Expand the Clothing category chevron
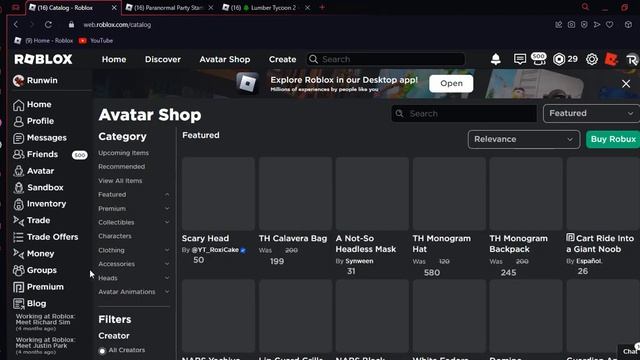The image size is (640, 360). (167, 250)
